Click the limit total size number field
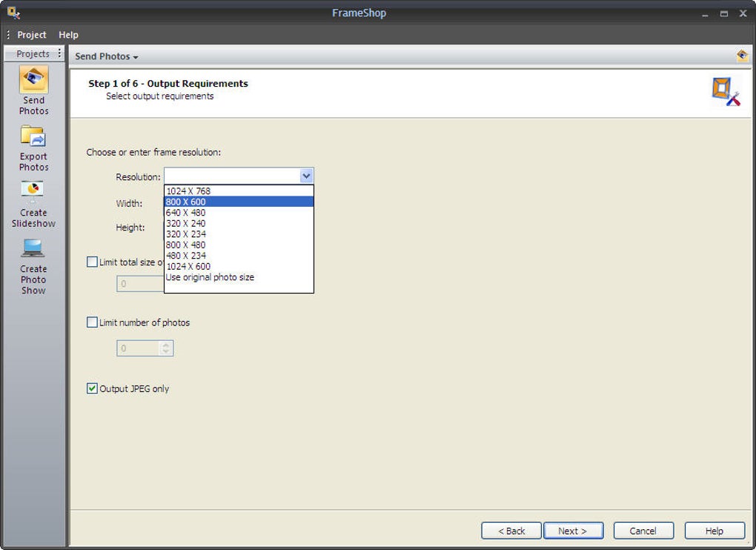The height and width of the screenshot is (550, 756). tap(140, 283)
